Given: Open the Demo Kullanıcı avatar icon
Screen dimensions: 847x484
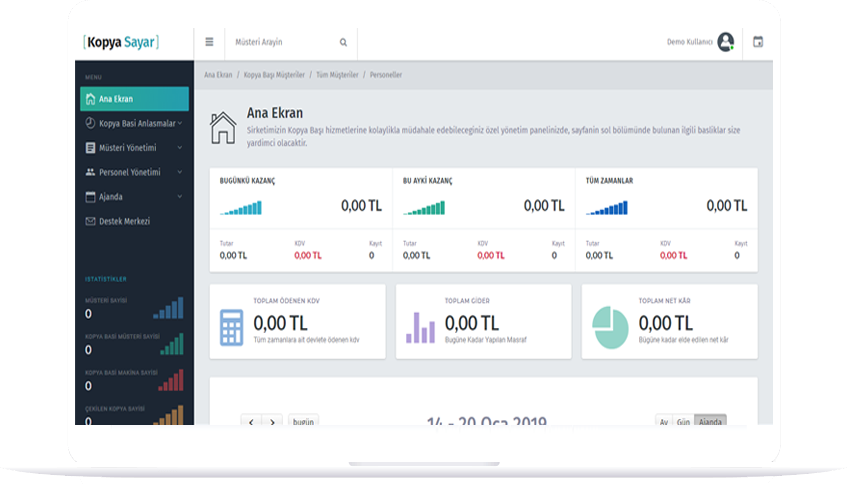Looking at the screenshot, I should pos(725,42).
